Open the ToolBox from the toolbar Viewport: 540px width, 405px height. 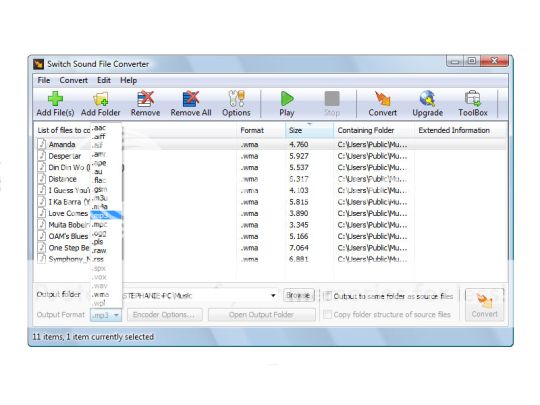coord(473,104)
